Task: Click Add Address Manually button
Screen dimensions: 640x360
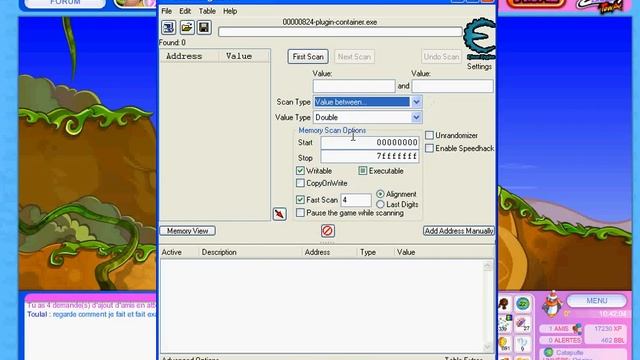Action: (x=459, y=231)
